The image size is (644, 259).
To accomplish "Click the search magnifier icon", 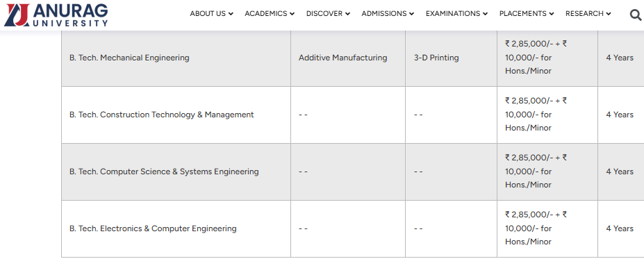I will (636, 15).
